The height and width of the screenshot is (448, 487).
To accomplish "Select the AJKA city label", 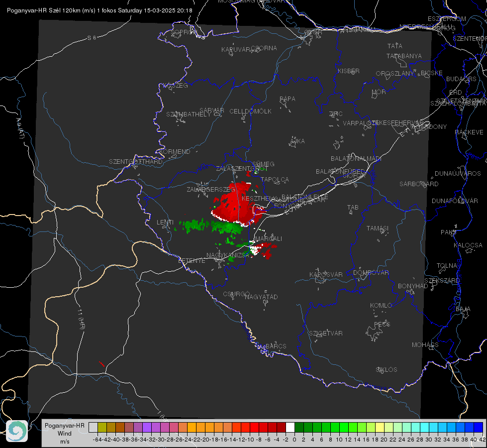I will point(297,141).
